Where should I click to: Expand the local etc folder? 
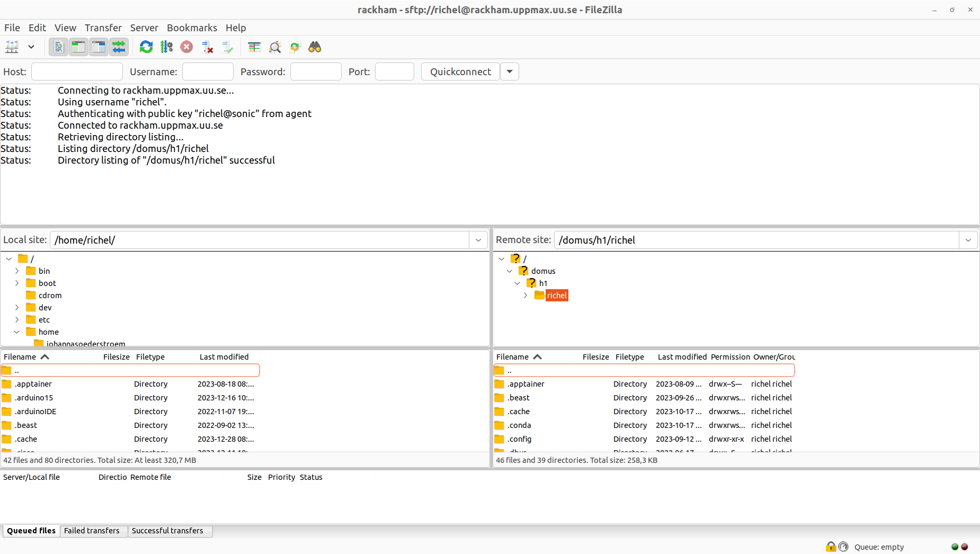point(17,320)
